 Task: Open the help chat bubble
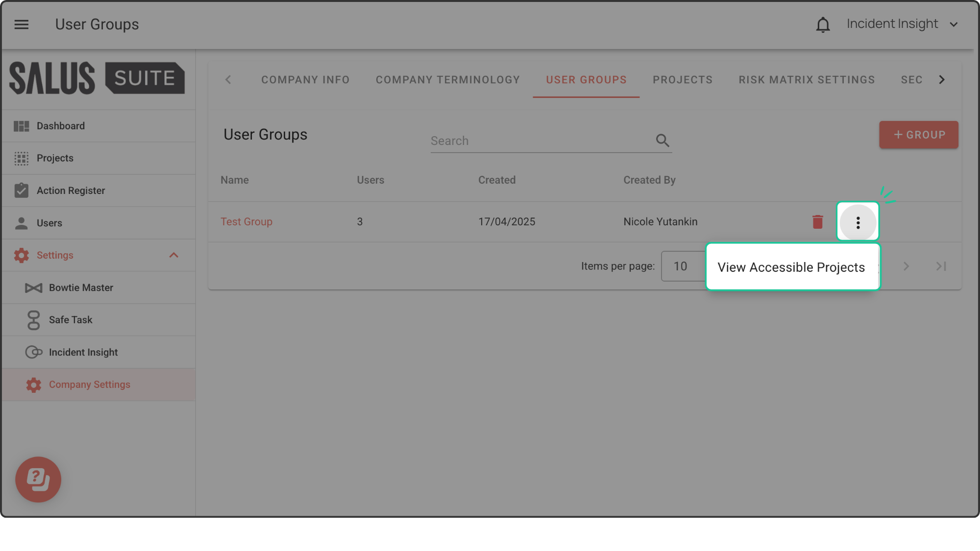tap(38, 479)
